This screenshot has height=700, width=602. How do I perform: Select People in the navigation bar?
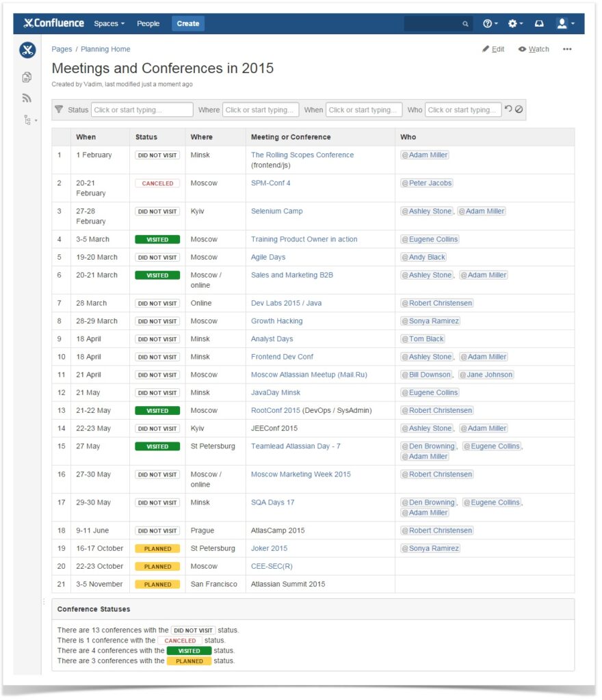click(148, 23)
